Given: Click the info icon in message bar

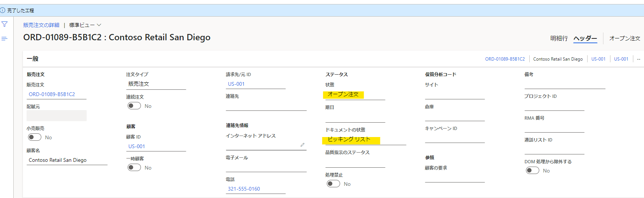Looking at the screenshot, I should pyautogui.click(x=3, y=10).
